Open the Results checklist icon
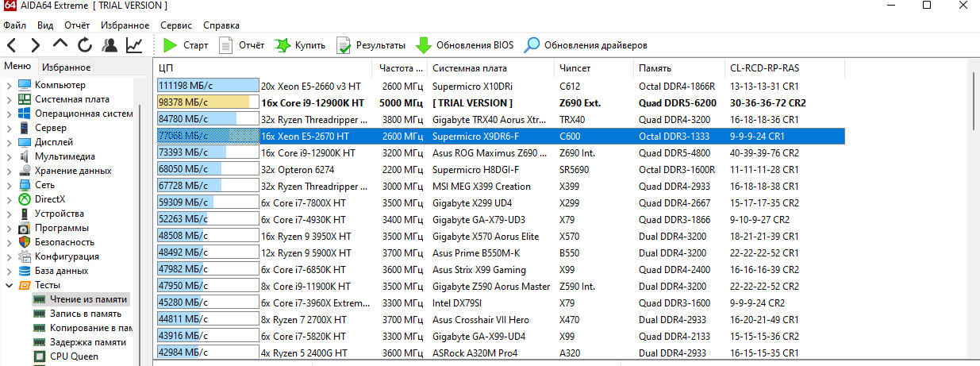Viewport: 980px width, 366px height. coord(344,45)
